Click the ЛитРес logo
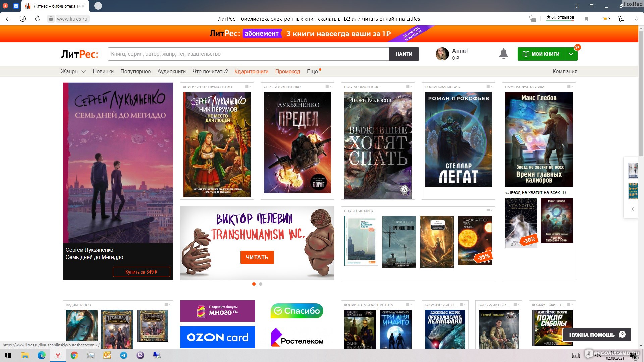 (79, 54)
